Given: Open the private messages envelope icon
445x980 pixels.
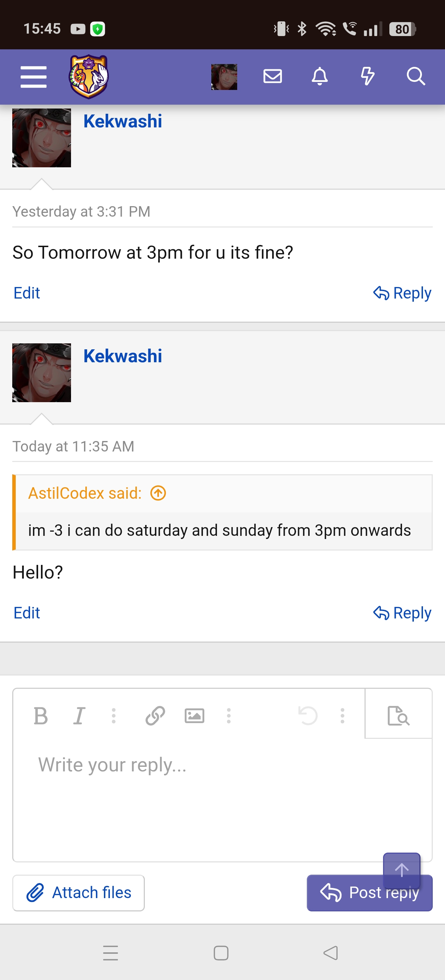Looking at the screenshot, I should 272,76.
